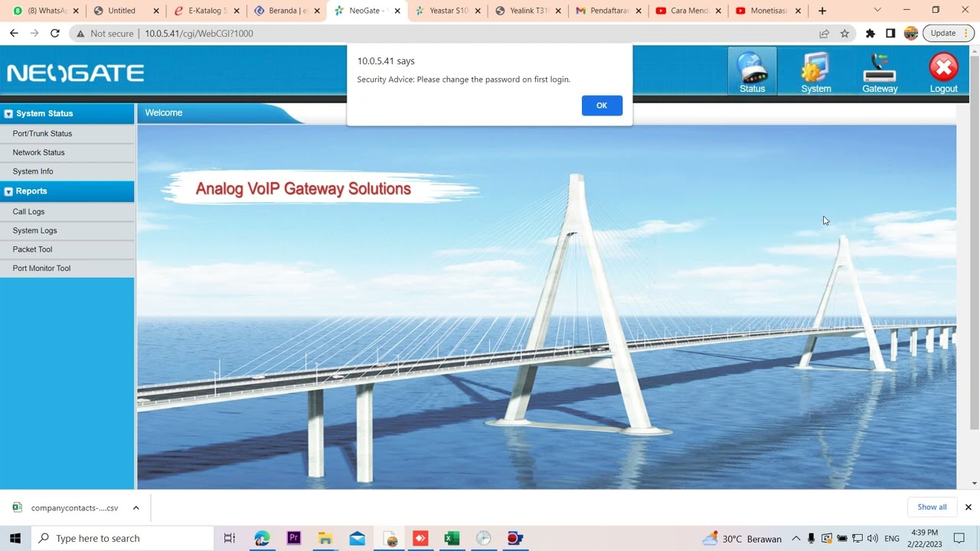
Task: Click the Chrome Update button
Action: point(949,34)
